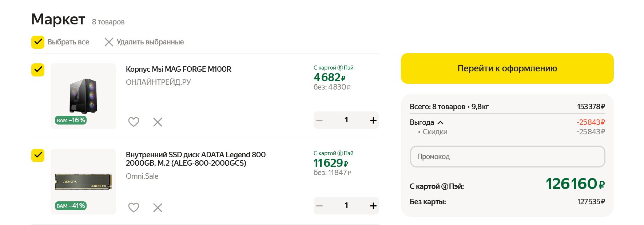Remove Msi MAG FORGE case from cart

[158, 122]
